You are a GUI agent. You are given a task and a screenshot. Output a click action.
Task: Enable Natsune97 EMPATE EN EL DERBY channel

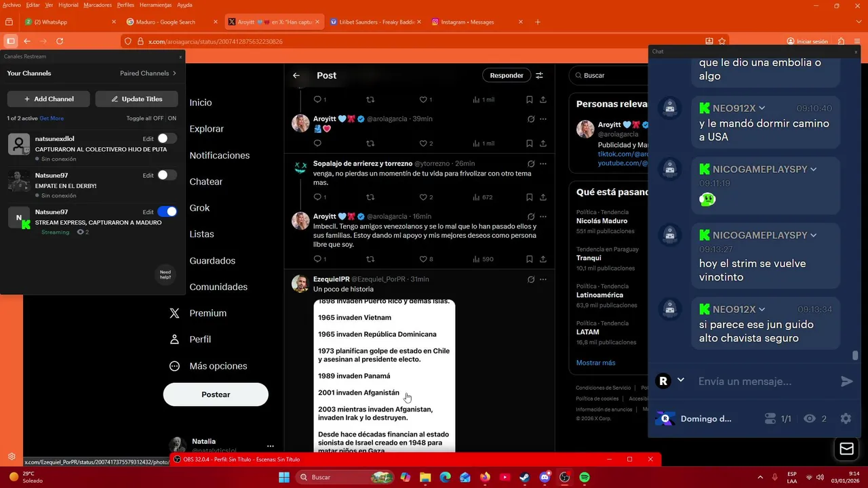167,175
